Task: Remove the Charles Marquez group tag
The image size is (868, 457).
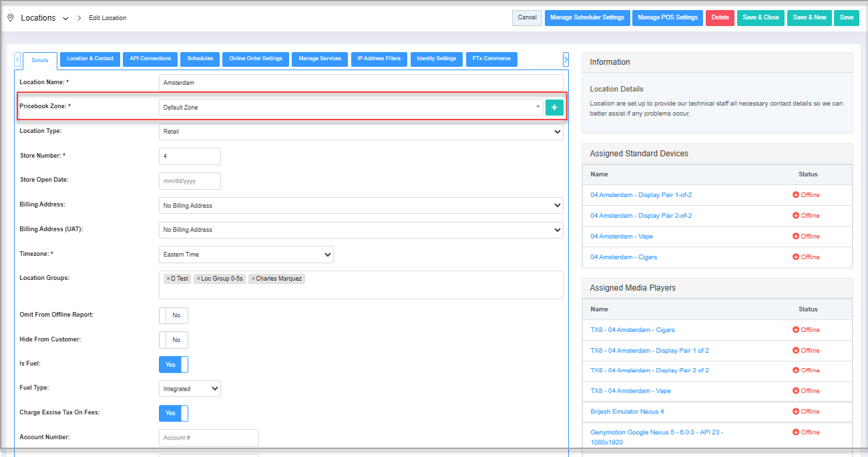Action: point(253,279)
